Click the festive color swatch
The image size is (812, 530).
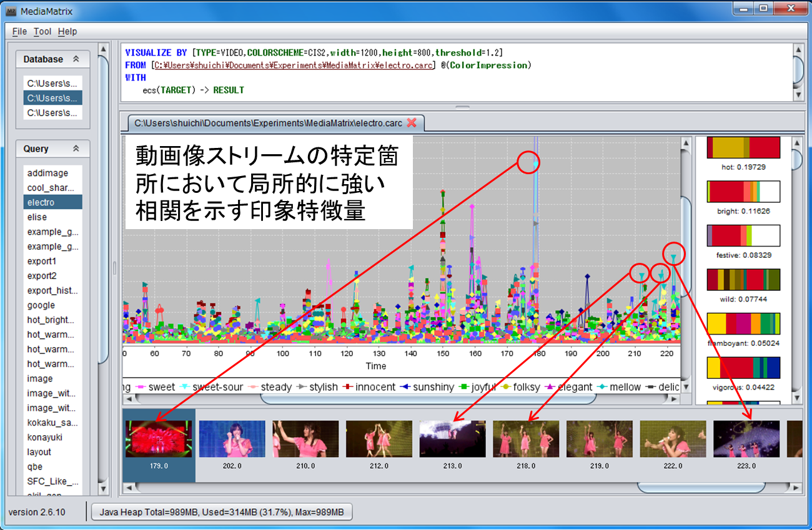[x=743, y=236]
